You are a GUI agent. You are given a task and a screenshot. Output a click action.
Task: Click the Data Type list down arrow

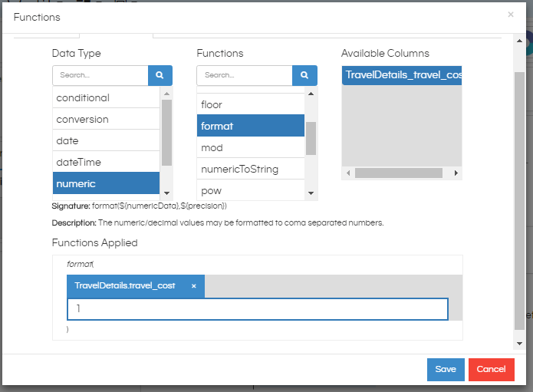pos(166,193)
